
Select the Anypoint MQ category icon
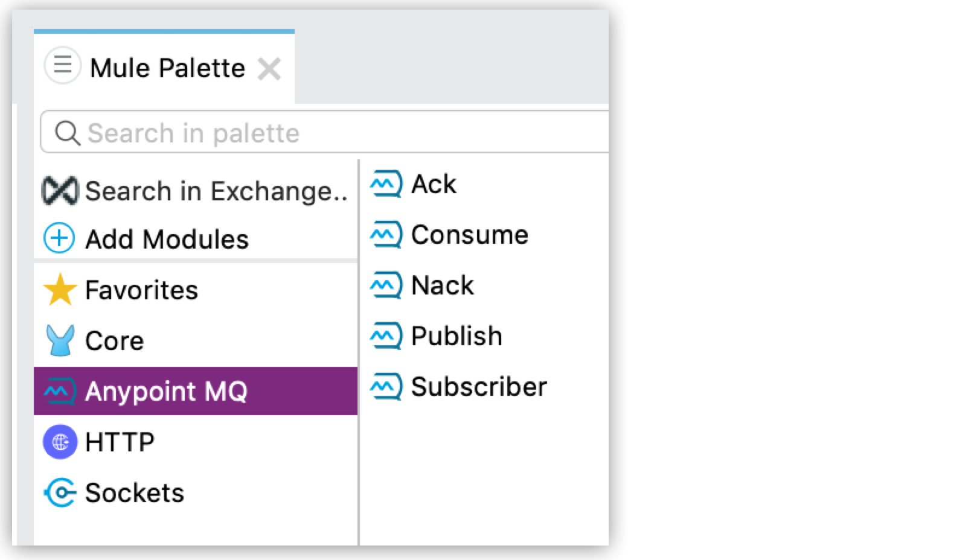tap(60, 392)
